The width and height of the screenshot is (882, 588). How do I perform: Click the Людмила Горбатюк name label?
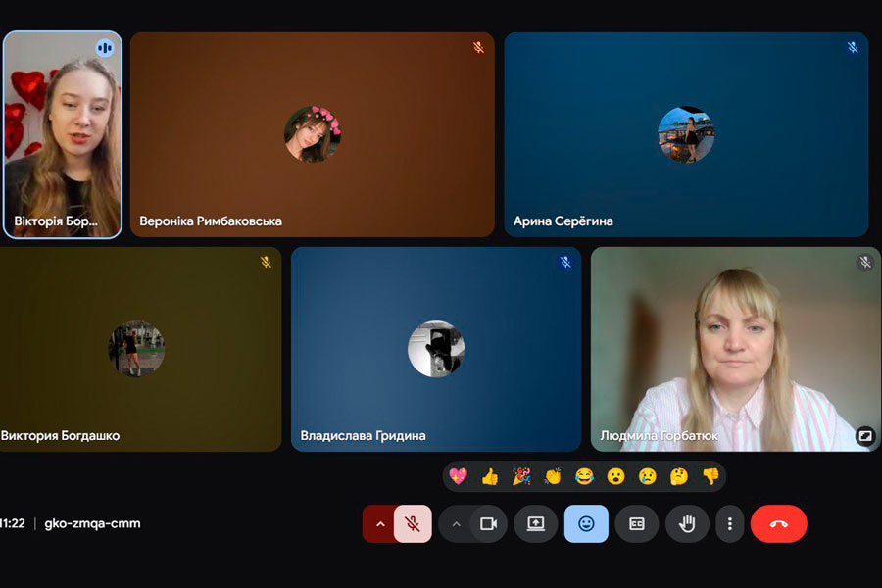(659, 435)
